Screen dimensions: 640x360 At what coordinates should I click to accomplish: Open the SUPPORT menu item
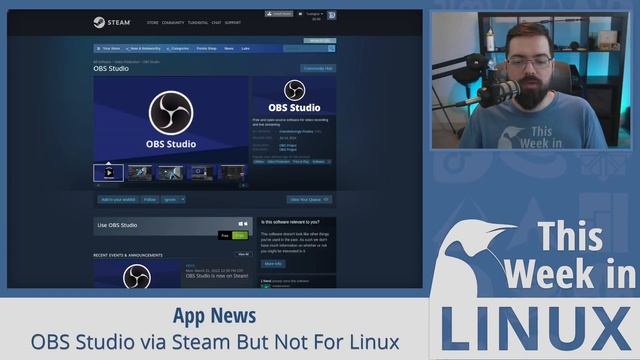233,23
